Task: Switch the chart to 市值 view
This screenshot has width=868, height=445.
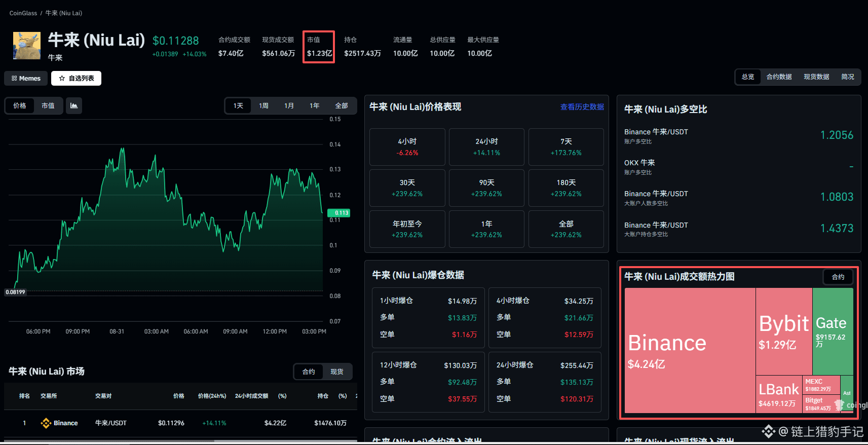Action: tap(48, 105)
